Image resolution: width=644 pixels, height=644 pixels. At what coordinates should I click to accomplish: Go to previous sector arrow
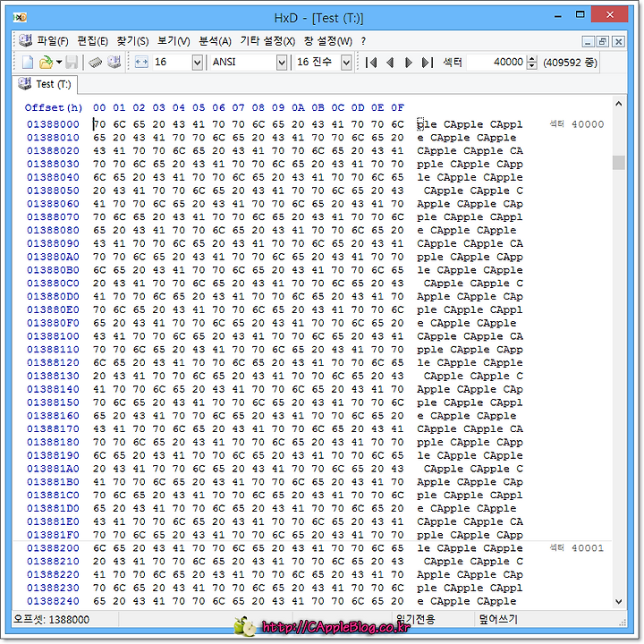(390, 63)
